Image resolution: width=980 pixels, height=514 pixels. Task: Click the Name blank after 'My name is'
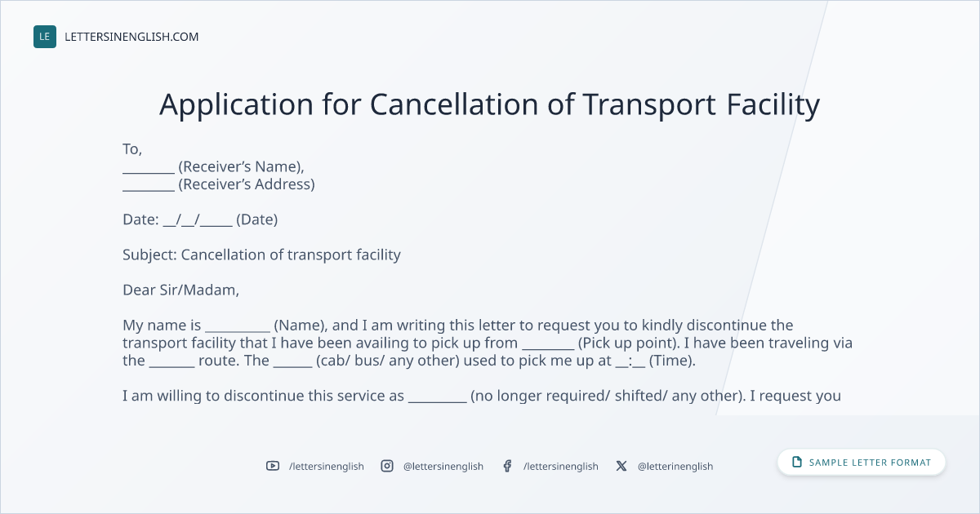point(238,330)
